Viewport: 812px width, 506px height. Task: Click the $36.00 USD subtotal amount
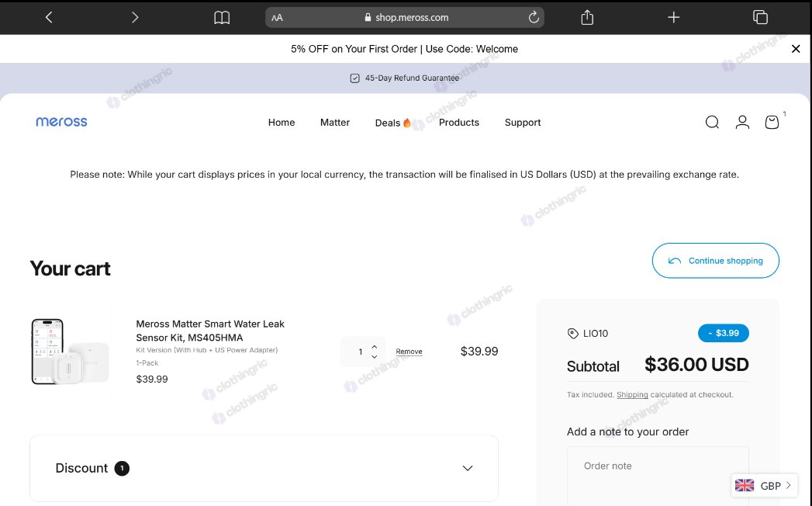click(696, 365)
